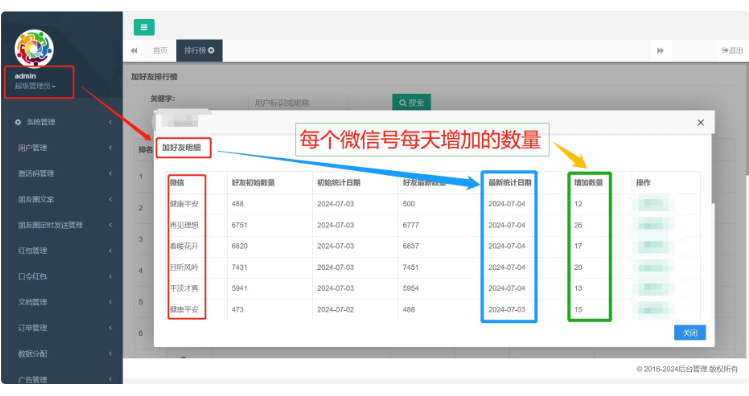Screen dimensions: 749x396
Task: Close the 排行榜 tab with its x icon
Action: tap(211, 50)
